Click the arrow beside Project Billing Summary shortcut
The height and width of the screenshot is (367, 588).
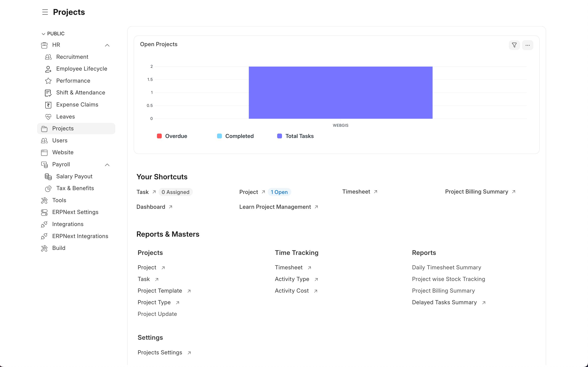pyautogui.click(x=513, y=192)
